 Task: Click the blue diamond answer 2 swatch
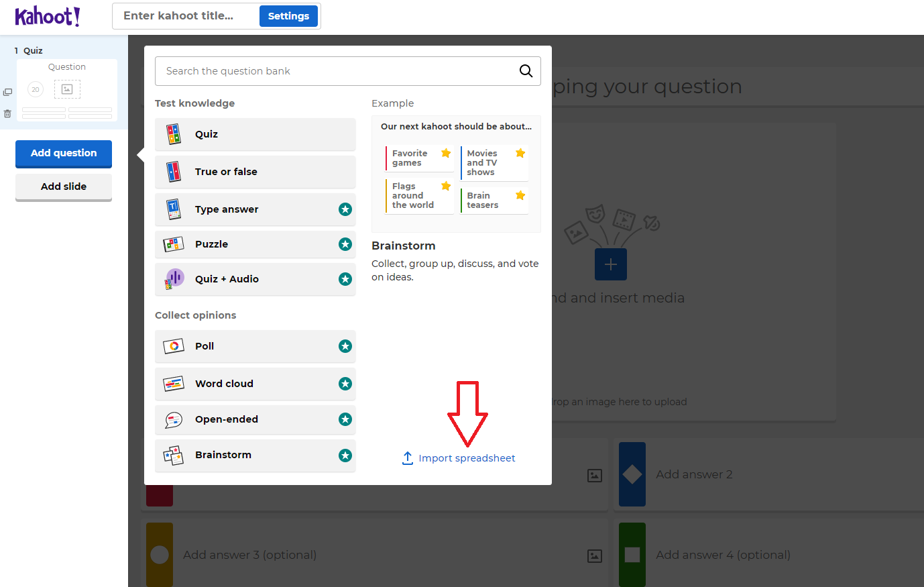click(632, 474)
